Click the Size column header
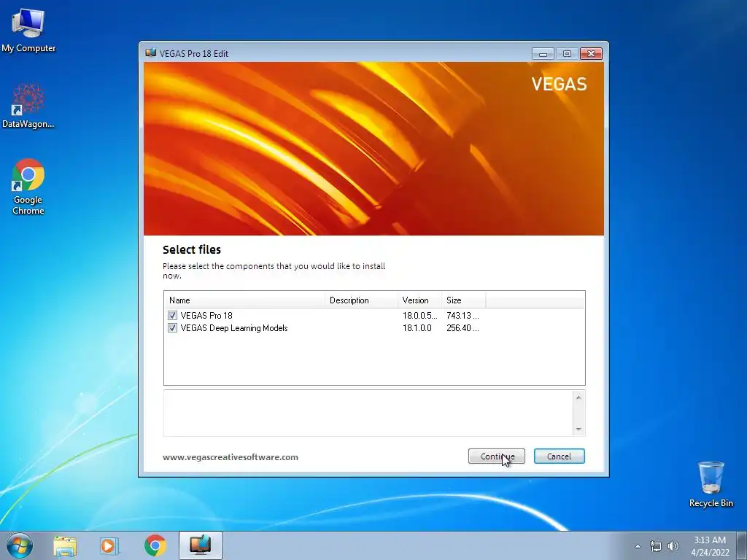 [x=463, y=300]
